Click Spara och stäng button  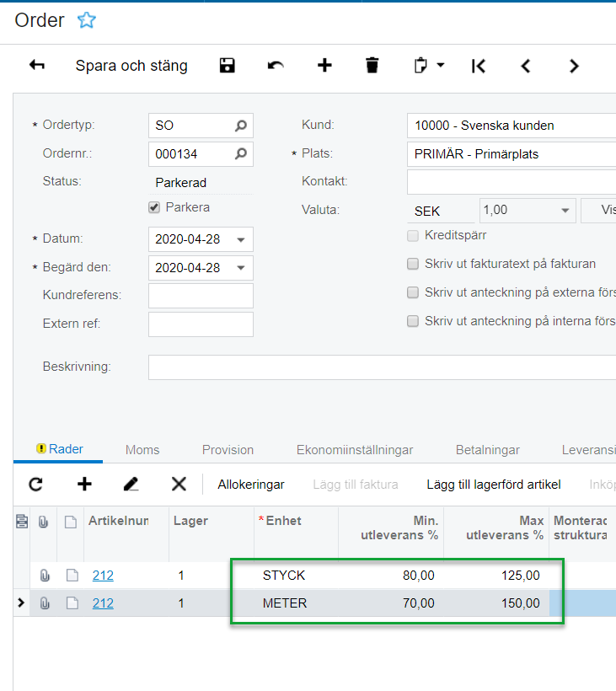[131, 66]
